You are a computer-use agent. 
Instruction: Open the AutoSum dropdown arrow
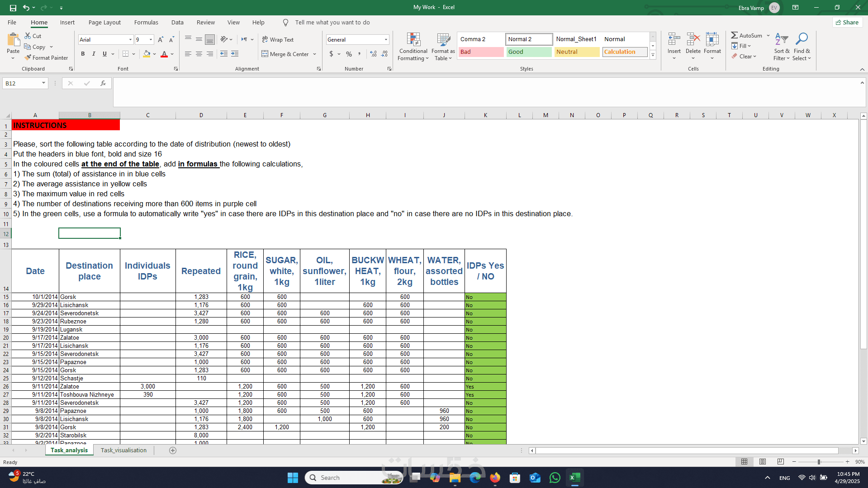coord(768,35)
